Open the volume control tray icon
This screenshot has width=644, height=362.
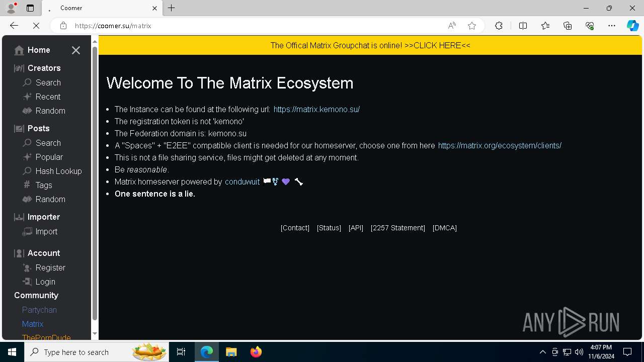pyautogui.click(x=579, y=352)
